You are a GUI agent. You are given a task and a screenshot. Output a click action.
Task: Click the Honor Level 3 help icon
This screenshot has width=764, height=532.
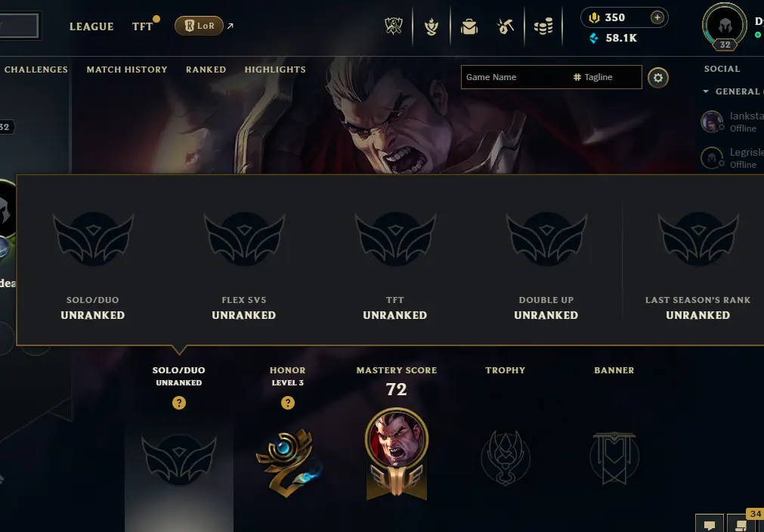click(x=287, y=403)
